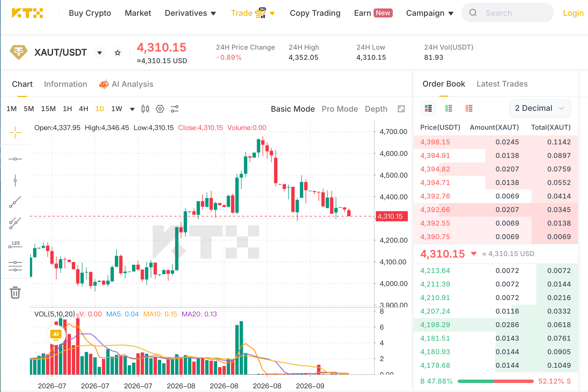Switch chart interval to 1M
588x392 pixels.
[x=12, y=109]
